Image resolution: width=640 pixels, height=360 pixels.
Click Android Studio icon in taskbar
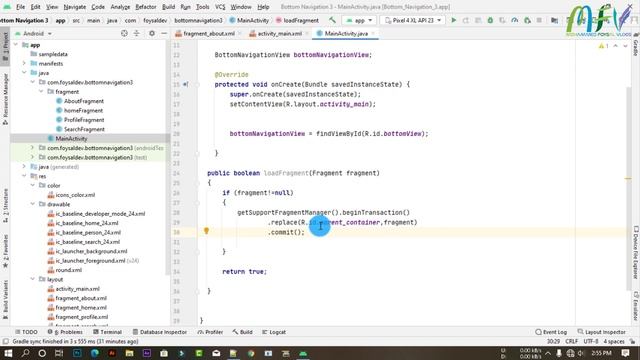tap(303, 353)
